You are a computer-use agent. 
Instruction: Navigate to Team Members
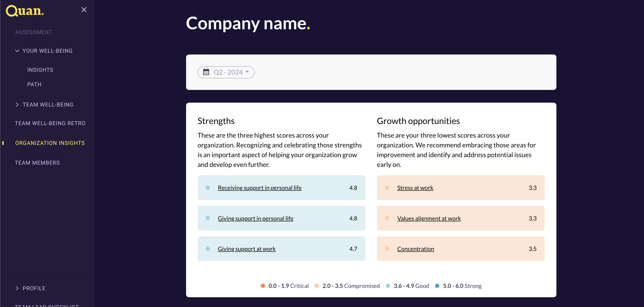(37, 163)
